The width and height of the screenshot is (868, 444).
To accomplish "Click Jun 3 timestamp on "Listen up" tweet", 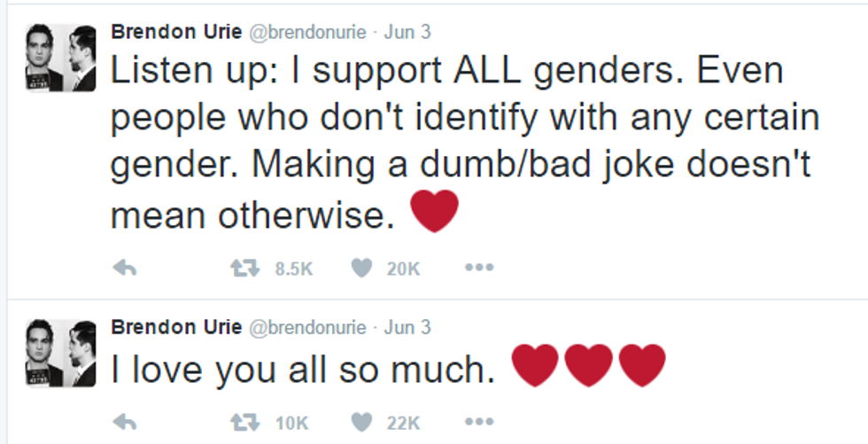I will point(407,33).
